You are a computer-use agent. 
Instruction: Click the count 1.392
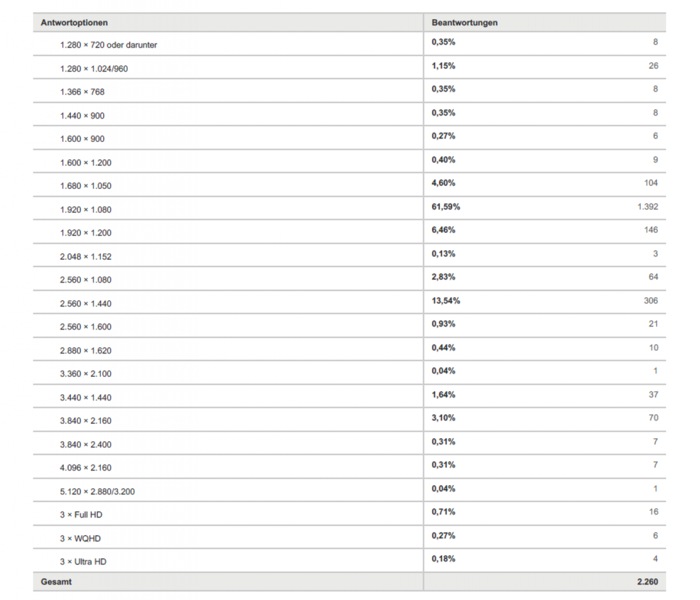pos(648,206)
